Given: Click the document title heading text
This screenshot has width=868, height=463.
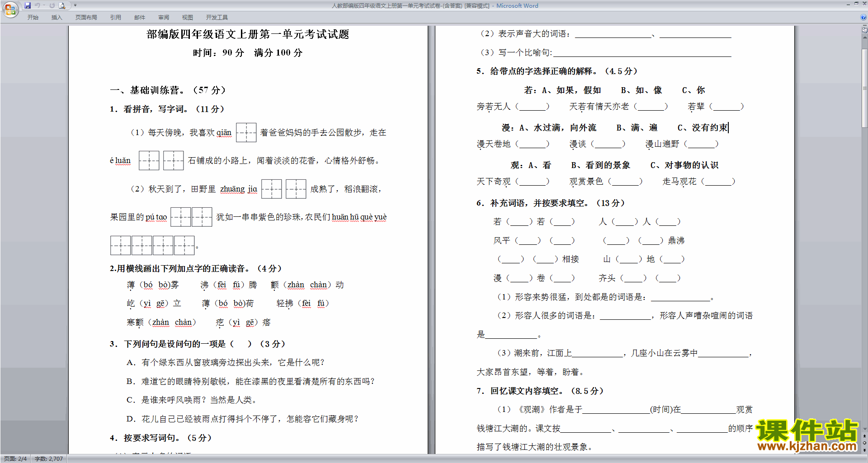Looking at the screenshot, I should (x=248, y=34).
